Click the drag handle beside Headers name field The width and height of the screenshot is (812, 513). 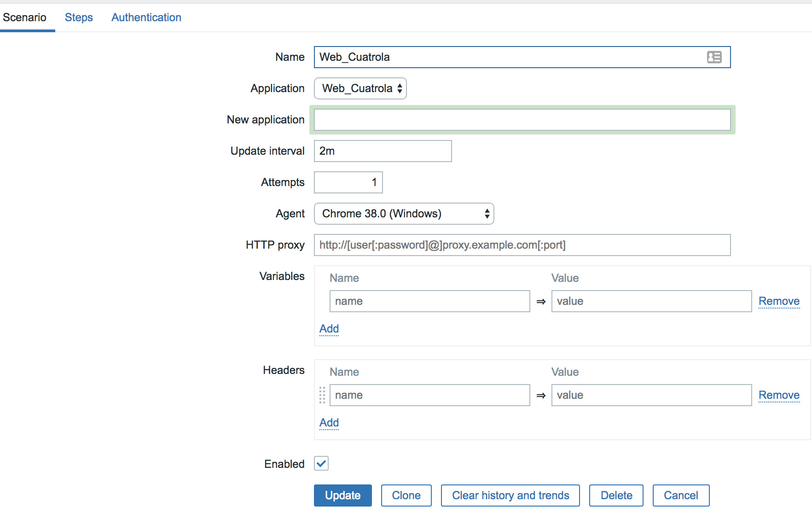click(322, 395)
